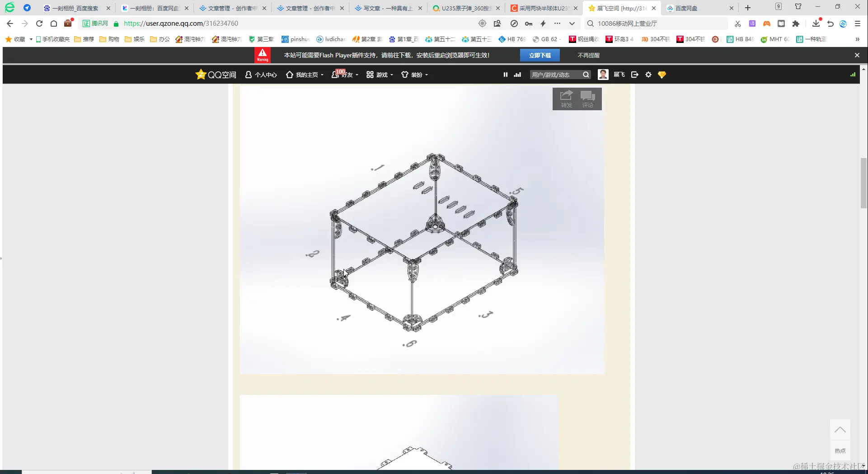This screenshot has height=474, width=868.
Task: Expand the 我的主页 dropdown
Action: click(305, 75)
